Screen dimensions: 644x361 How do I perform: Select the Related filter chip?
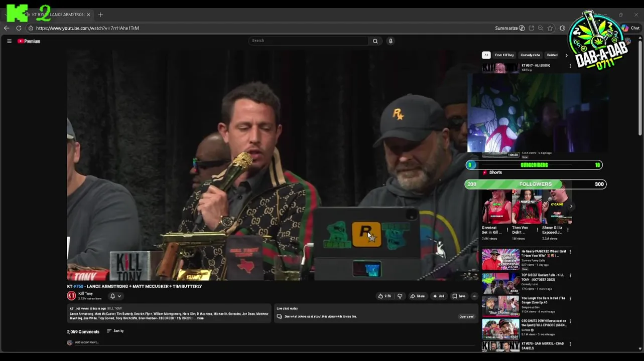pyautogui.click(x=552, y=55)
